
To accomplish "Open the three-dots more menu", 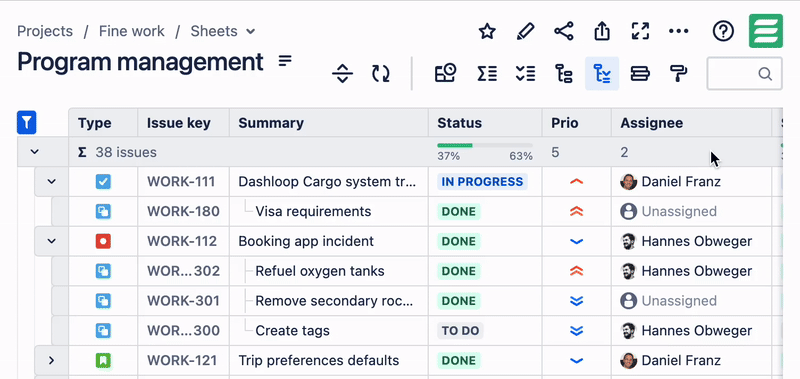I will click(x=678, y=31).
